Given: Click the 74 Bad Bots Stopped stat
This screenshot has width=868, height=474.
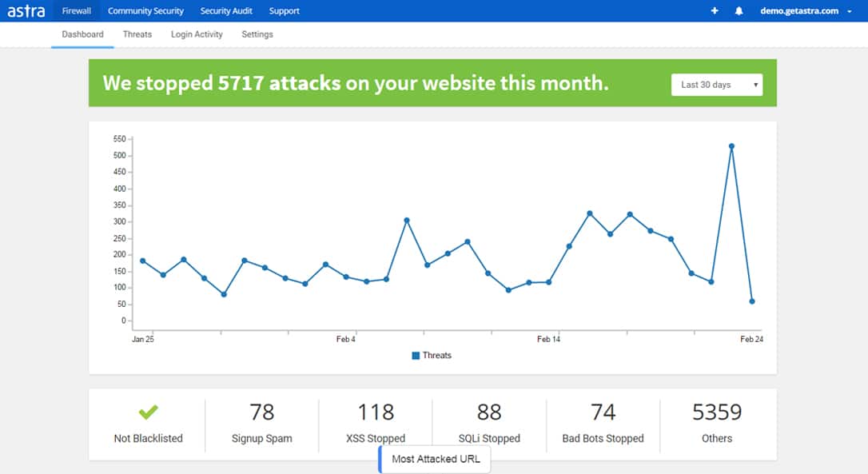Looking at the screenshot, I should [x=603, y=423].
